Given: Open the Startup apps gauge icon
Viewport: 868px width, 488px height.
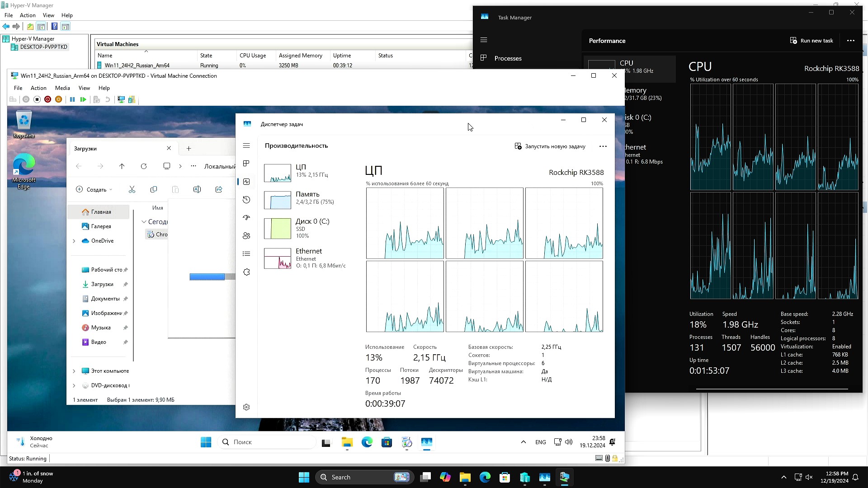Looking at the screenshot, I should click(x=246, y=218).
